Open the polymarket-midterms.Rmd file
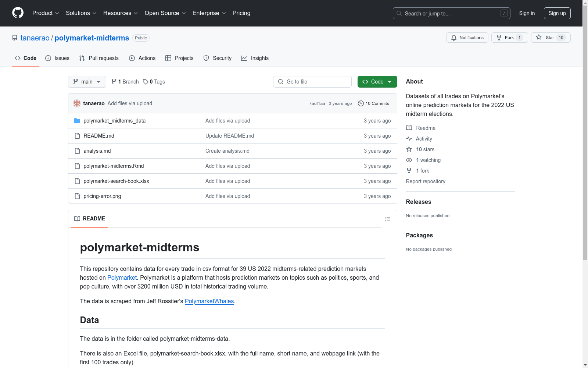Screen dimensions: 588x368 [x=114, y=166]
